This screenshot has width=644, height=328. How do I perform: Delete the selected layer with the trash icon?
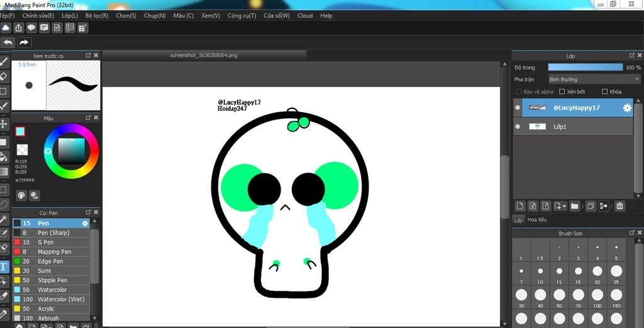(619, 206)
